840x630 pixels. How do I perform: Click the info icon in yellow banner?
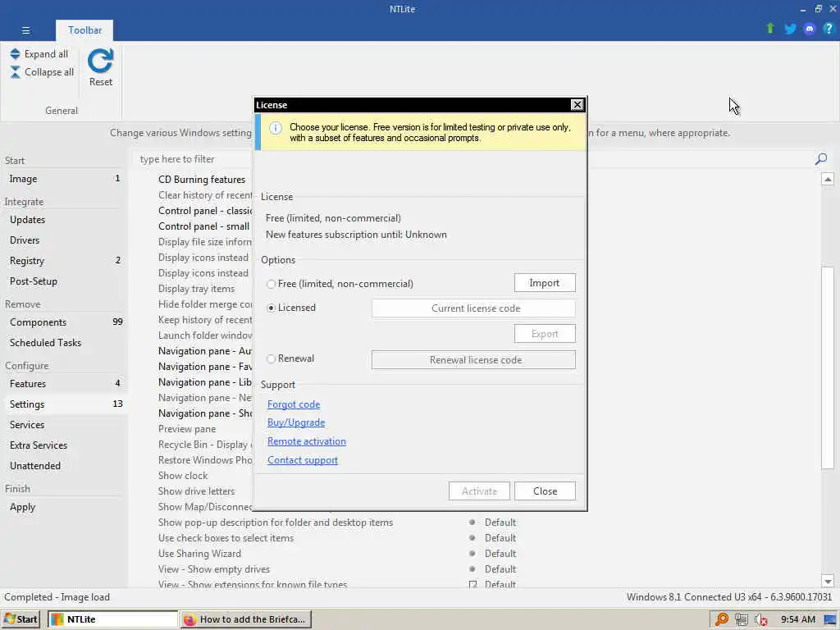(276, 128)
